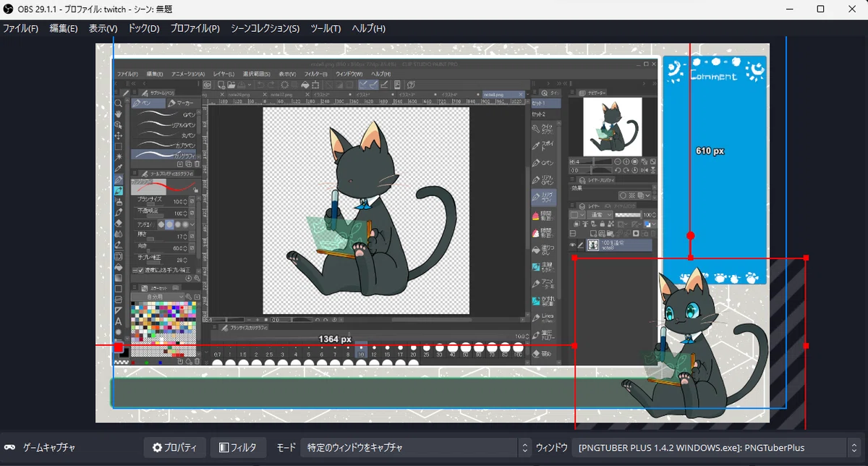This screenshot has width=868, height=466.
Task: Click the red foreground color swatch in Clip Studio
Action: [x=119, y=347]
